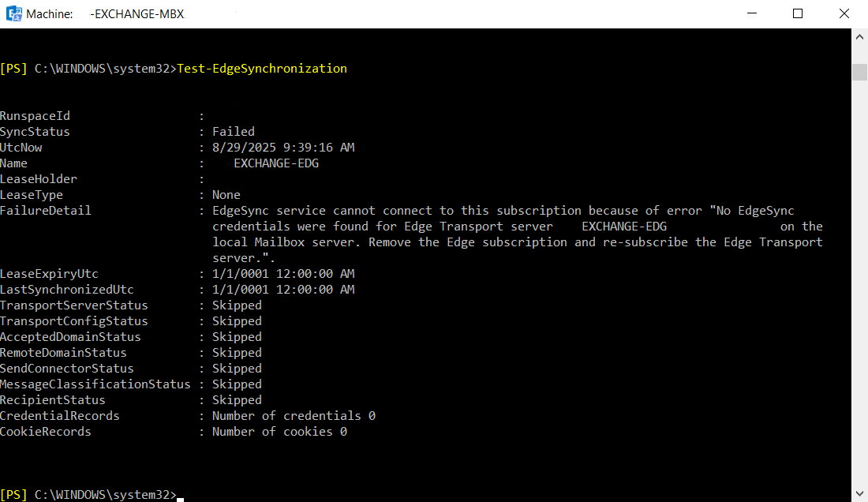Click 'EdgeSync service cannot connect' error line
The height and width of the screenshot is (502, 868).
[503, 211]
